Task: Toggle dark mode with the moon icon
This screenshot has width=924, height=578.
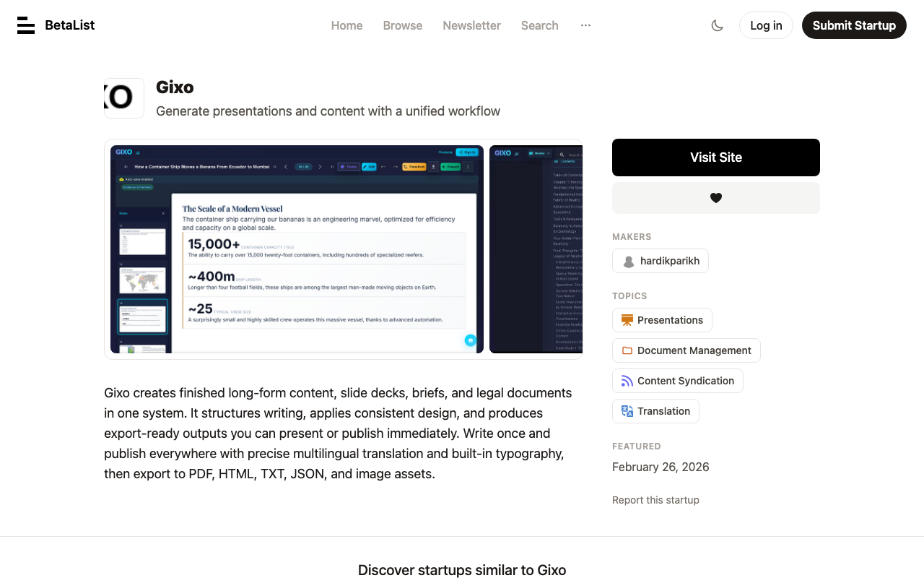Action: click(x=717, y=25)
